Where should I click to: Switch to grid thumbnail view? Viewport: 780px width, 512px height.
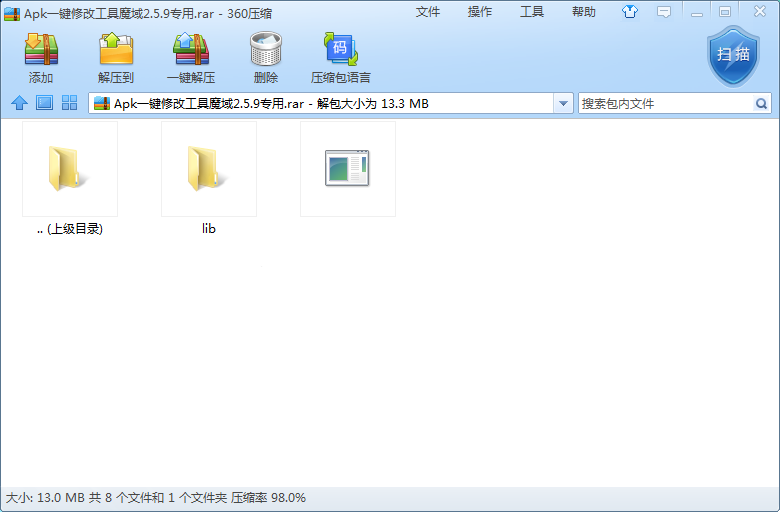[x=70, y=103]
